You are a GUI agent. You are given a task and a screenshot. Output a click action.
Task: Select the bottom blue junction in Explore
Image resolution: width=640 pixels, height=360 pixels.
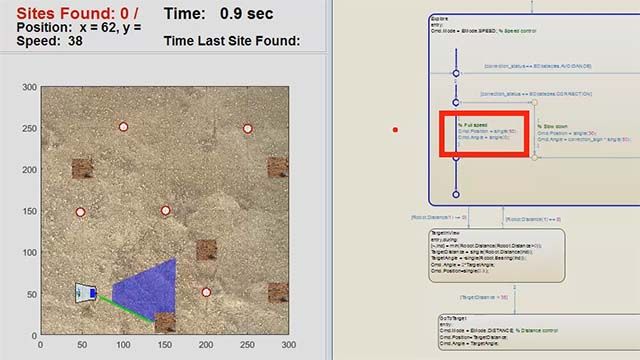point(456,195)
